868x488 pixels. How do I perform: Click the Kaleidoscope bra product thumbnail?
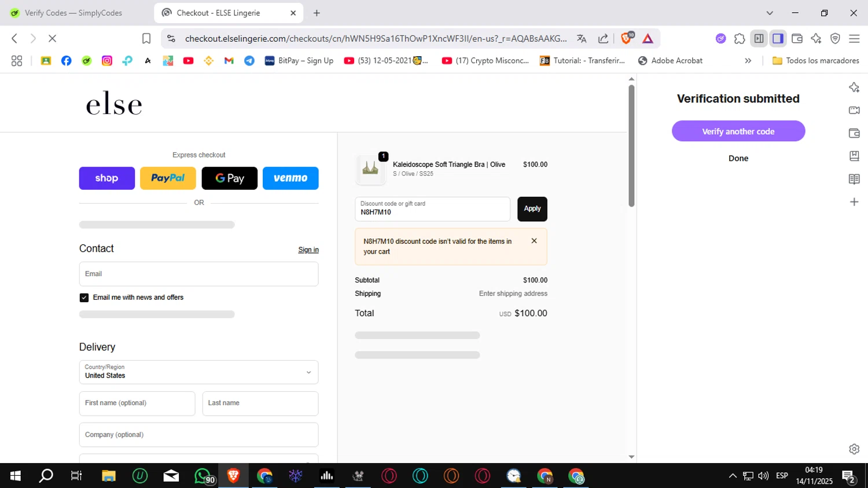click(x=370, y=170)
